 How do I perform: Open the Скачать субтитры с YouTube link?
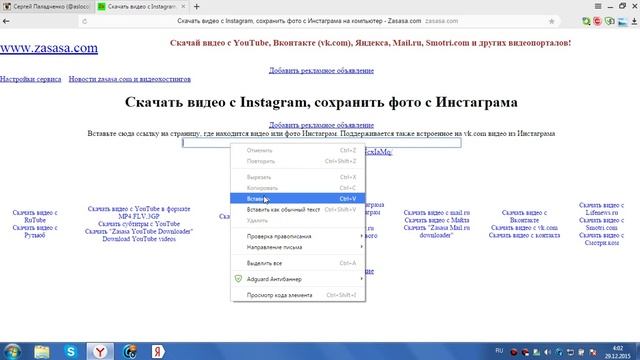coord(139,224)
